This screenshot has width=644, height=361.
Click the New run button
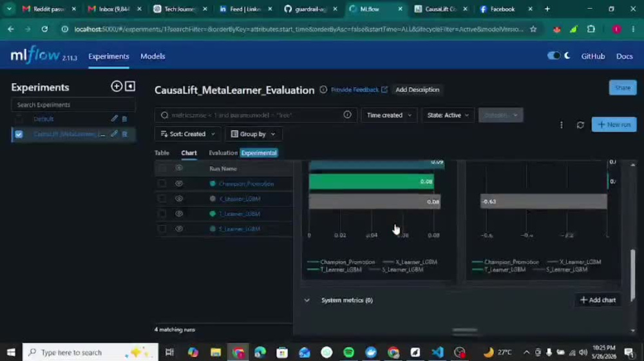coord(614,124)
